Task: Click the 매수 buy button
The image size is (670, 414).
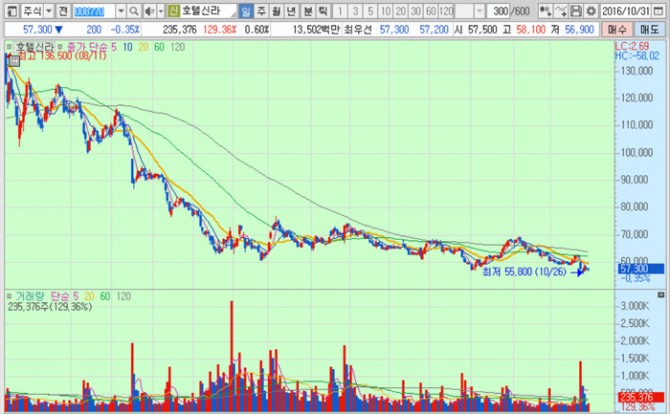Action: tap(617, 29)
